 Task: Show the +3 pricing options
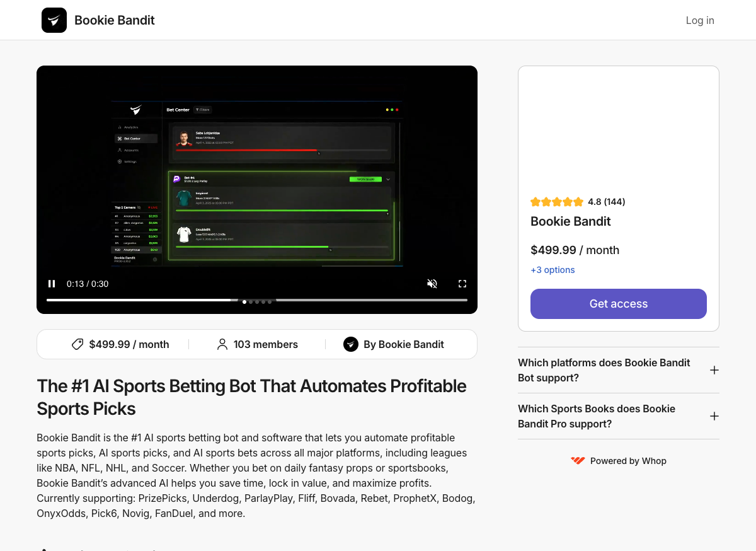(553, 270)
